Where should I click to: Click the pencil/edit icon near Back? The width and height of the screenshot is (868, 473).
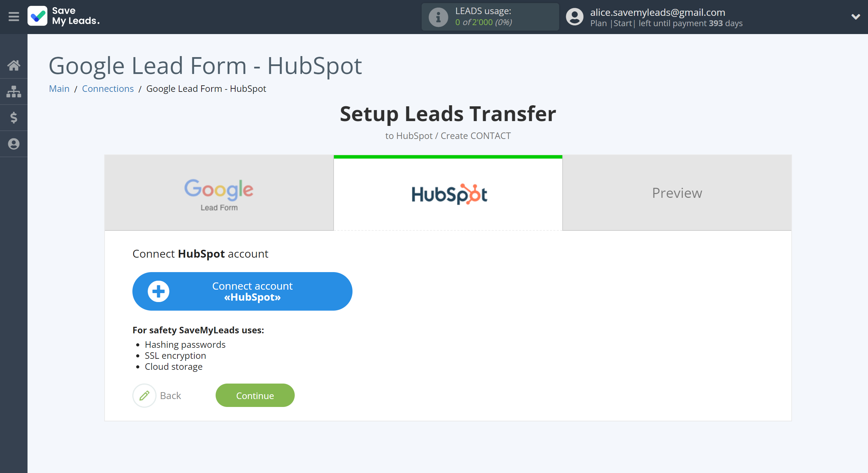pyautogui.click(x=144, y=395)
